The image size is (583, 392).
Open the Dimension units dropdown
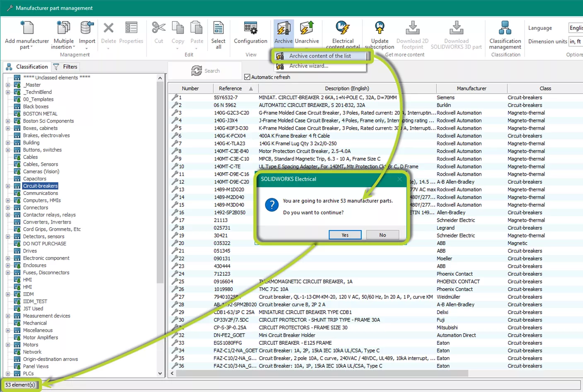click(575, 41)
